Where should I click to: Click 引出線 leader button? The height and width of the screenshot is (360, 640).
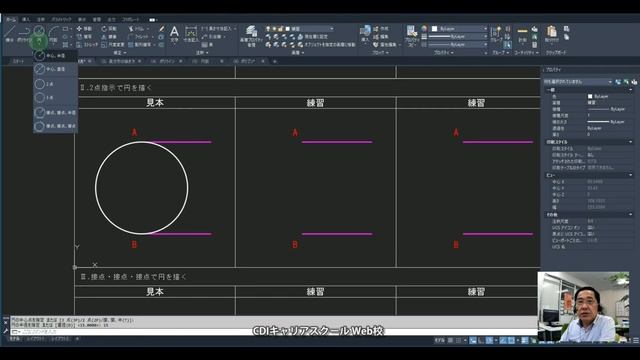click(x=211, y=37)
